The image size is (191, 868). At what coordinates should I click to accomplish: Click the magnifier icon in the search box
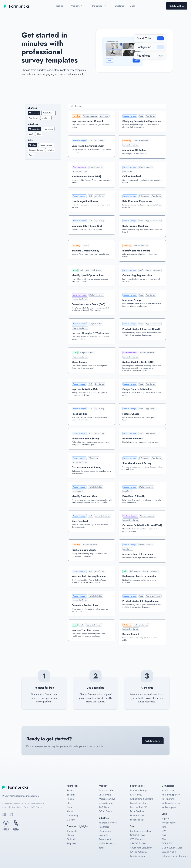coord(71,106)
